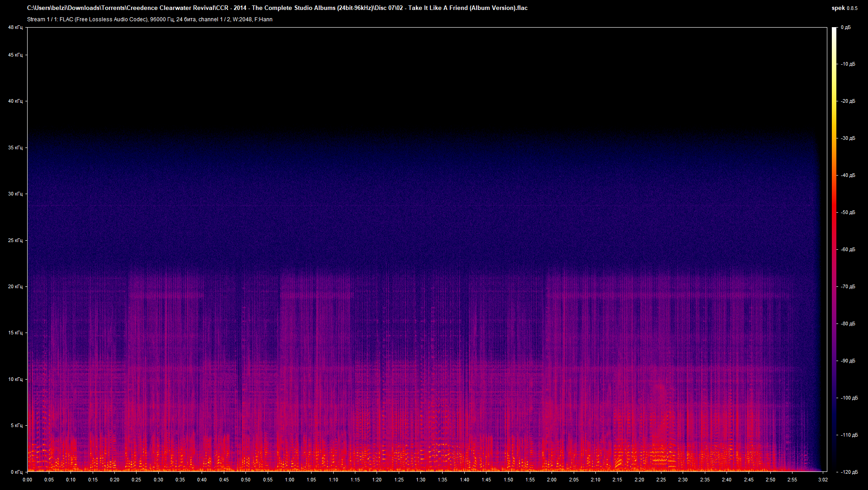
Task: Click the 20 кГц frequency gridline label
Action: (x=15, y=286)
